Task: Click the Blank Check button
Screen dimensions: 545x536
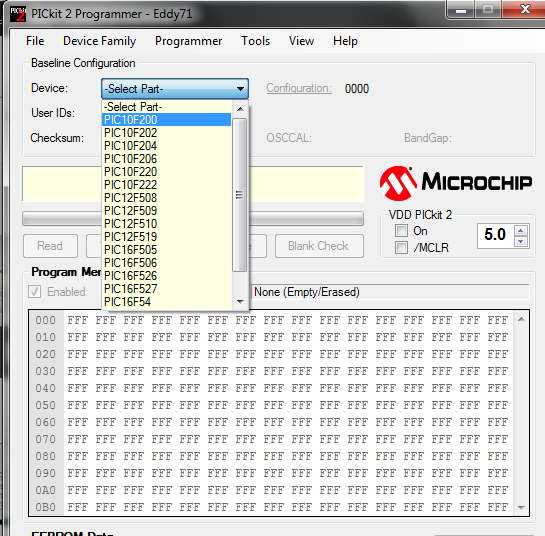Action: (x=319, y=246)
